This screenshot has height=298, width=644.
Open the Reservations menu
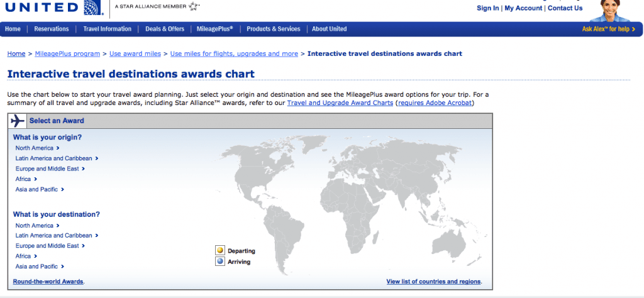52,29
